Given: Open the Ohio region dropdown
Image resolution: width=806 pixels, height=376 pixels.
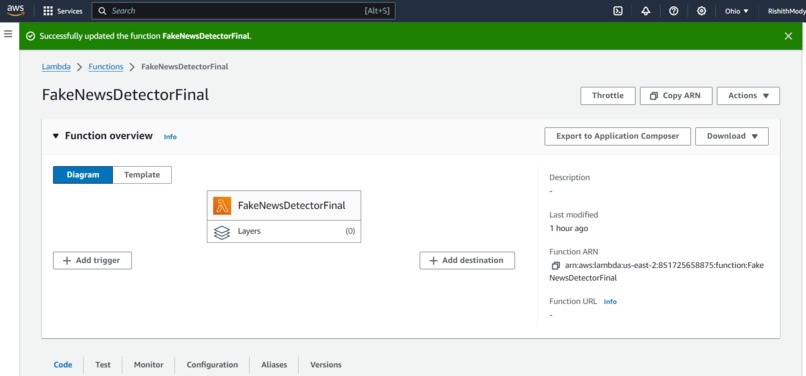Looking at the screenshot, I should pyautogui.click(x=737, y=11).
